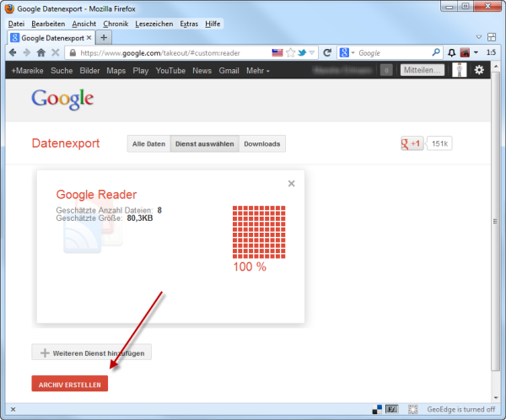Screen dimensions: 506x420
Task: Open the address bar history dropdown arrow
Action: pos(312,52)
